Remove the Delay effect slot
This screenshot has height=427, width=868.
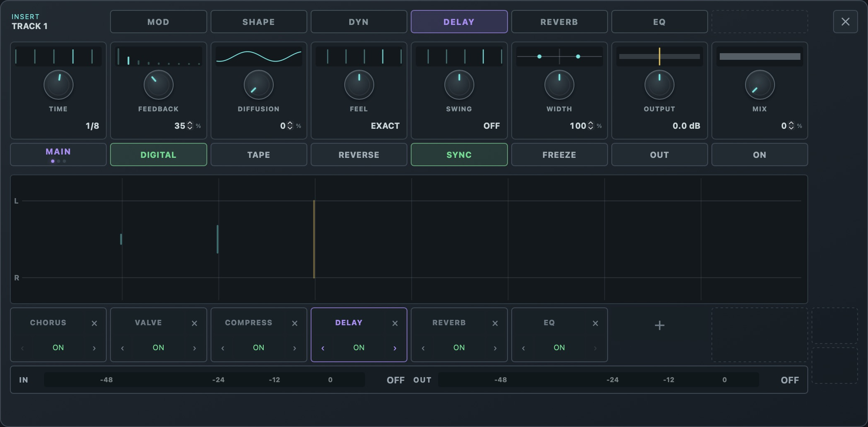pyautogui.click(x=395, y=323)
